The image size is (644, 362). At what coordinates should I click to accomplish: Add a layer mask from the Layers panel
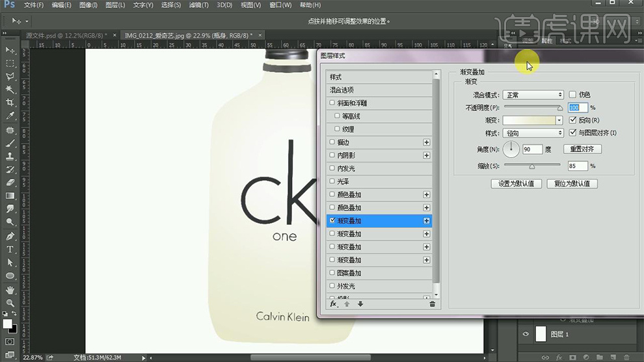(x=572, y=357)
